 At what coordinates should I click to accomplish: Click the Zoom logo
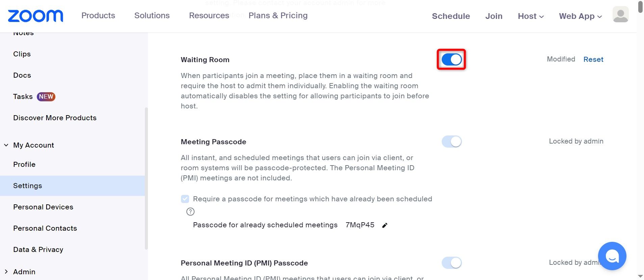tap(35, 16)
